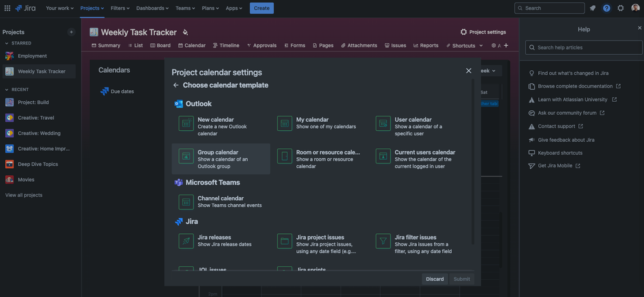Open the Teams dropdown menu
This screenshot has width=644, height=297.
coord(185,8)
